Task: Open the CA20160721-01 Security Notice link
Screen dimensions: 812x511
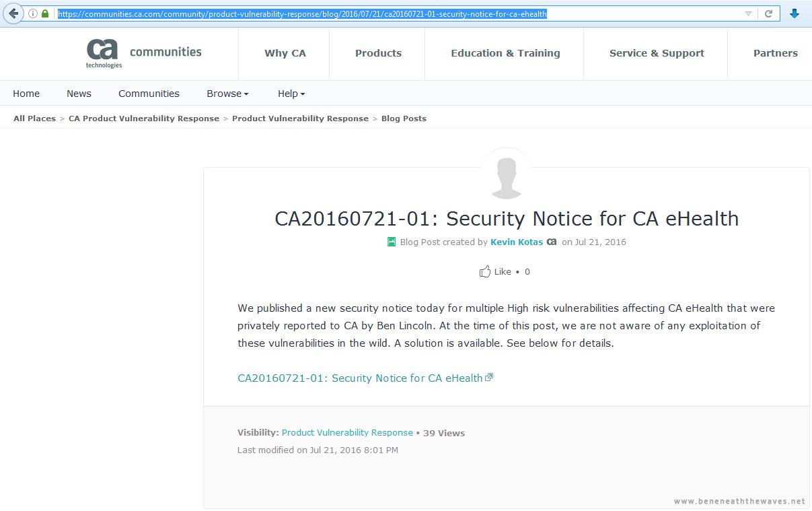Action: 360,378
